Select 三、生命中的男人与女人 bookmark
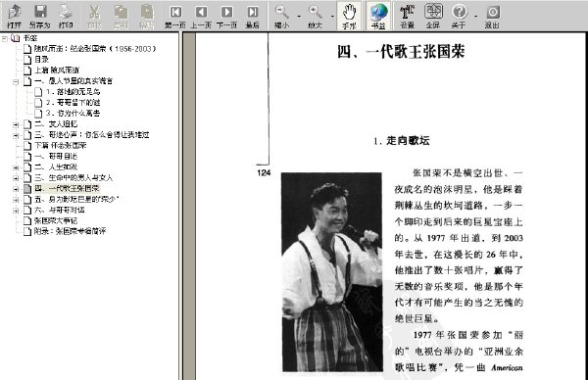 73,178
